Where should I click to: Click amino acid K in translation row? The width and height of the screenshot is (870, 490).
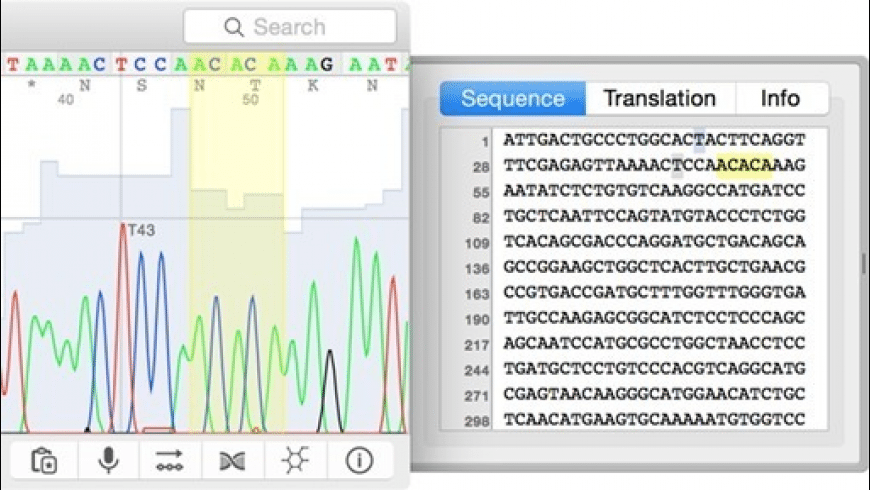[x=314, y=85]
